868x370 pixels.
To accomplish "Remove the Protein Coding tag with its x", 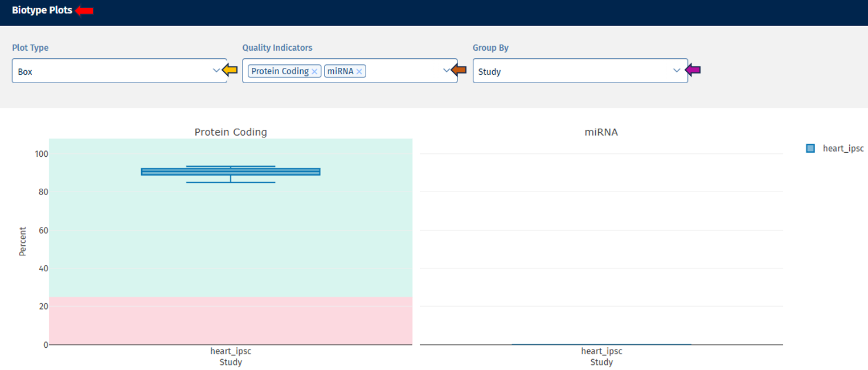I will 314,72.
